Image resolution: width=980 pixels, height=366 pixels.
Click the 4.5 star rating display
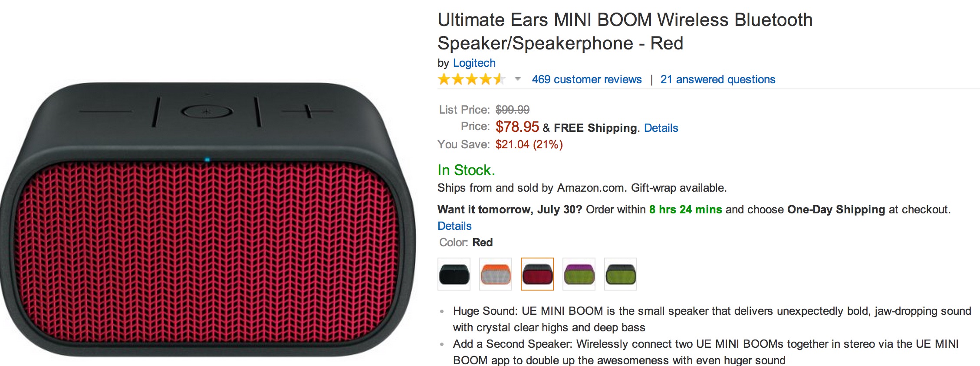[x=471, y=79]
